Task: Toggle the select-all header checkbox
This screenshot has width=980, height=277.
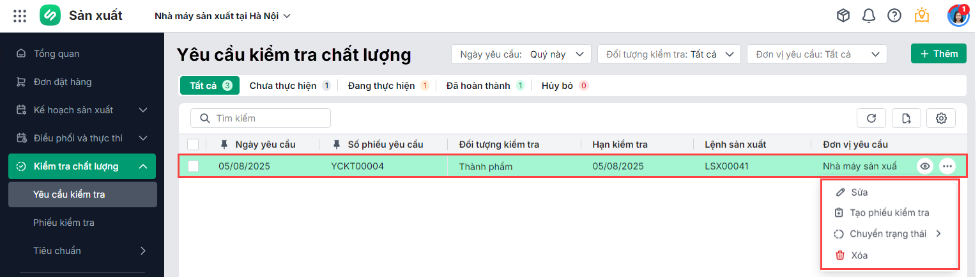Action: click(193, 145)
